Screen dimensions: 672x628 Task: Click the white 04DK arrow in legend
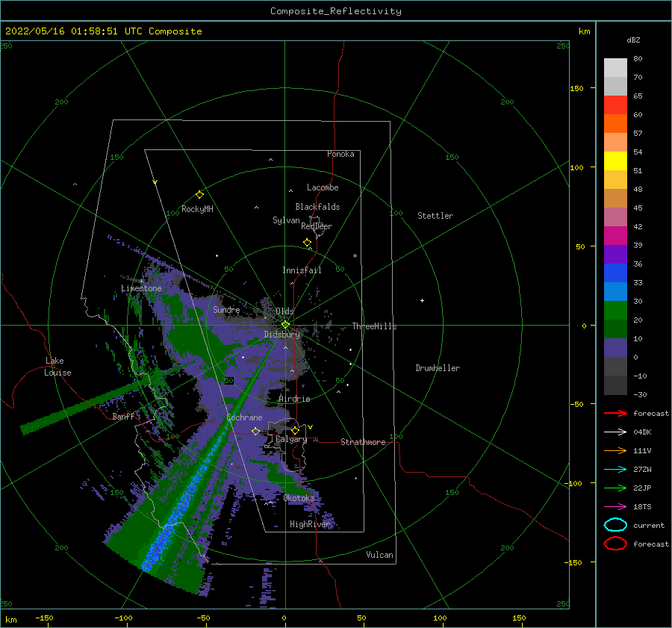coord(615,432)
